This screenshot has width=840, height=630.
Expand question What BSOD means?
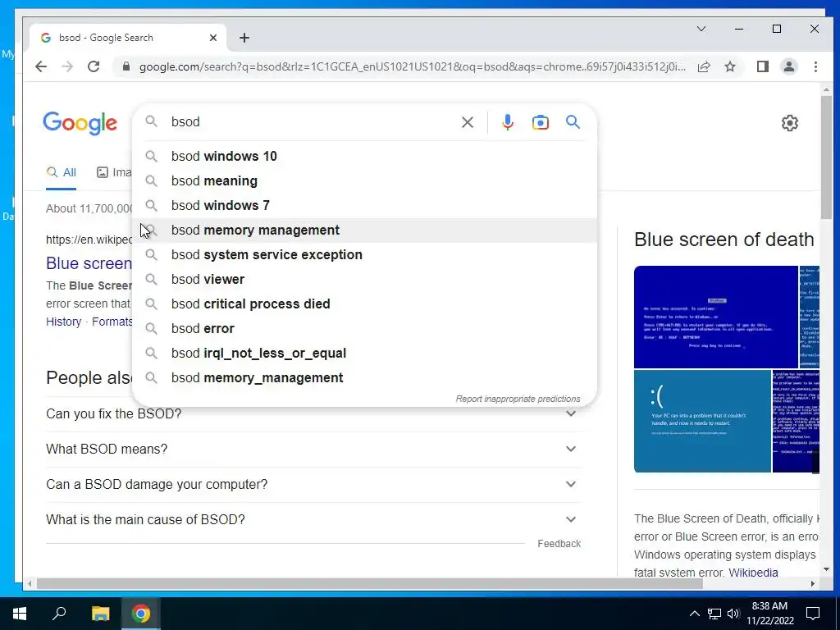[313, 449]
